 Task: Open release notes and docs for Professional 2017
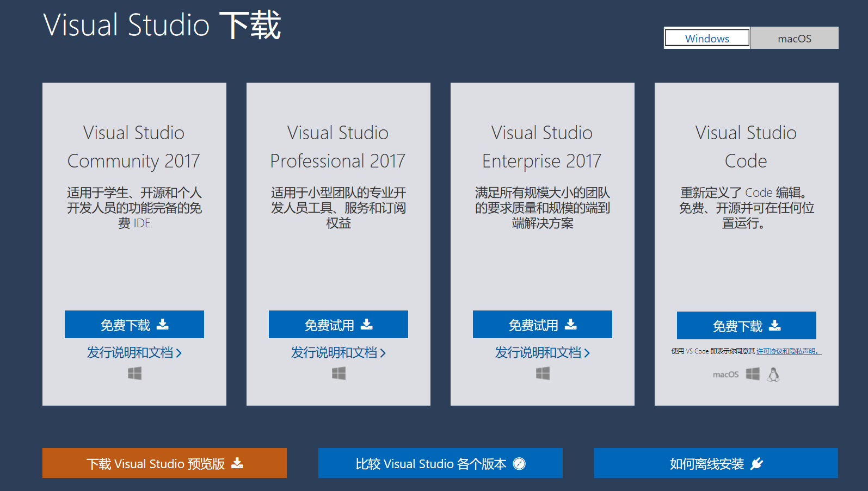pyautogui.click(x=338, y=353)
